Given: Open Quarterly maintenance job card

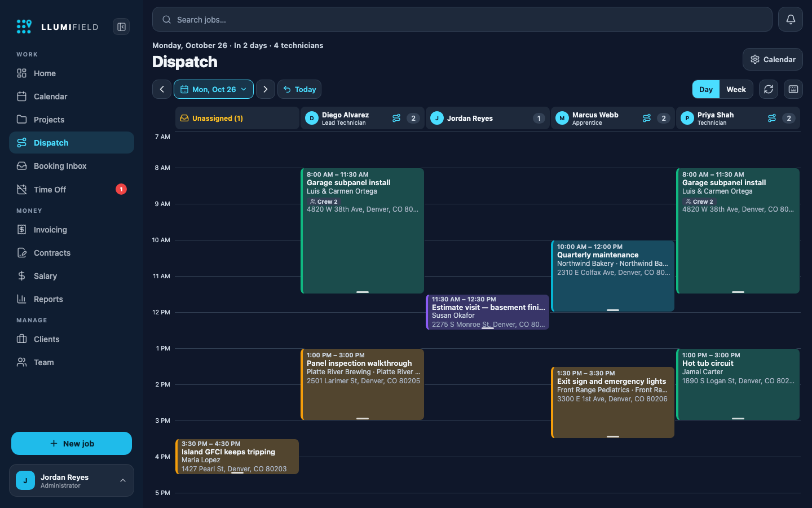Looking at the screenshot, I should (613, 276).
